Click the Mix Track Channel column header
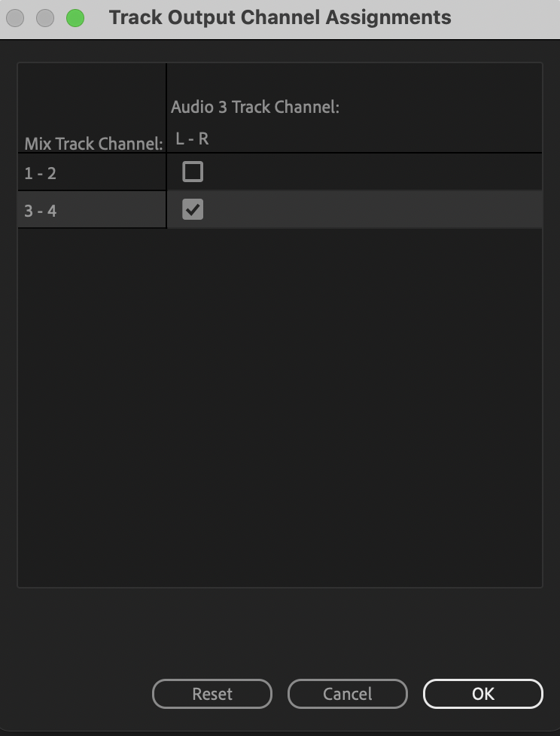The image size is (560, 736). [x=92, y=143]
